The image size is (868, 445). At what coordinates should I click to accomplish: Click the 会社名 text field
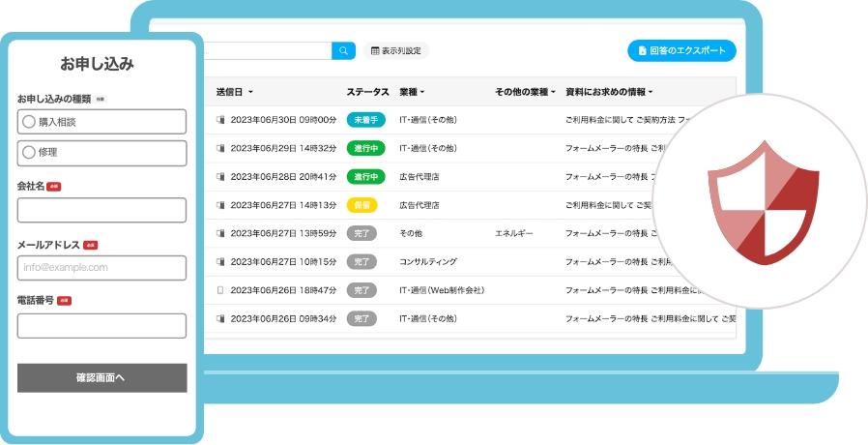[x=101, y=210]
